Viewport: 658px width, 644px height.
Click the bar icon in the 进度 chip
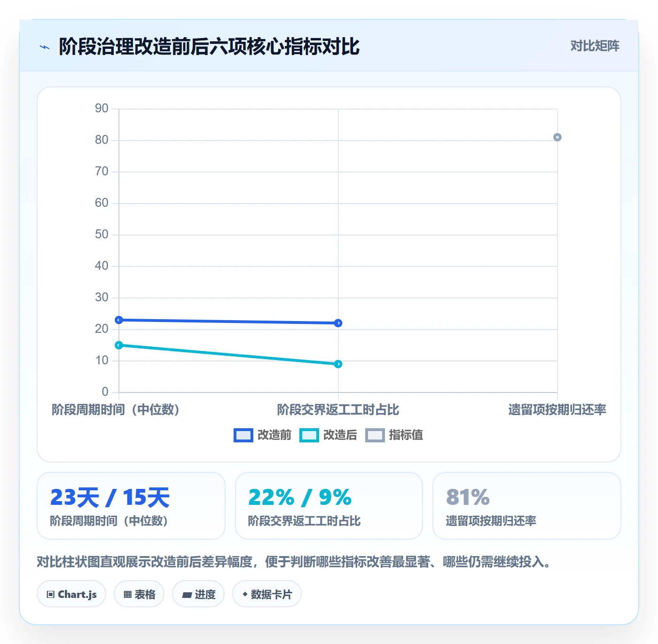click(187, 595)
